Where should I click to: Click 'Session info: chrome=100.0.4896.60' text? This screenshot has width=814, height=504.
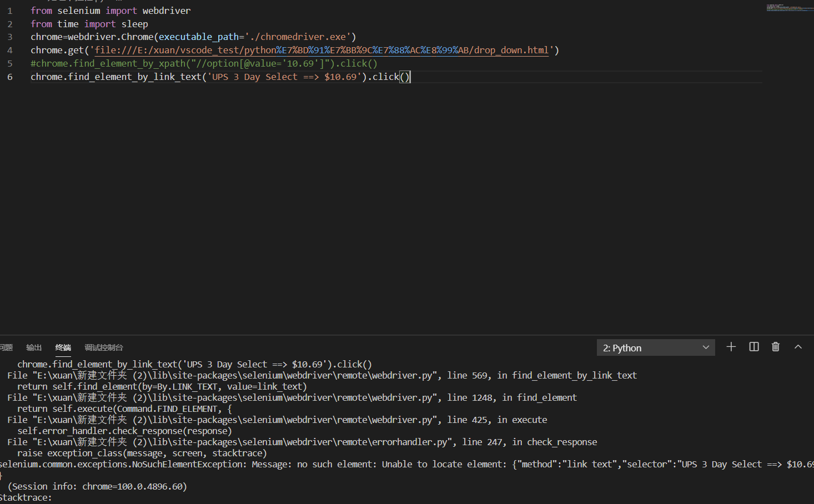point(97,486)
